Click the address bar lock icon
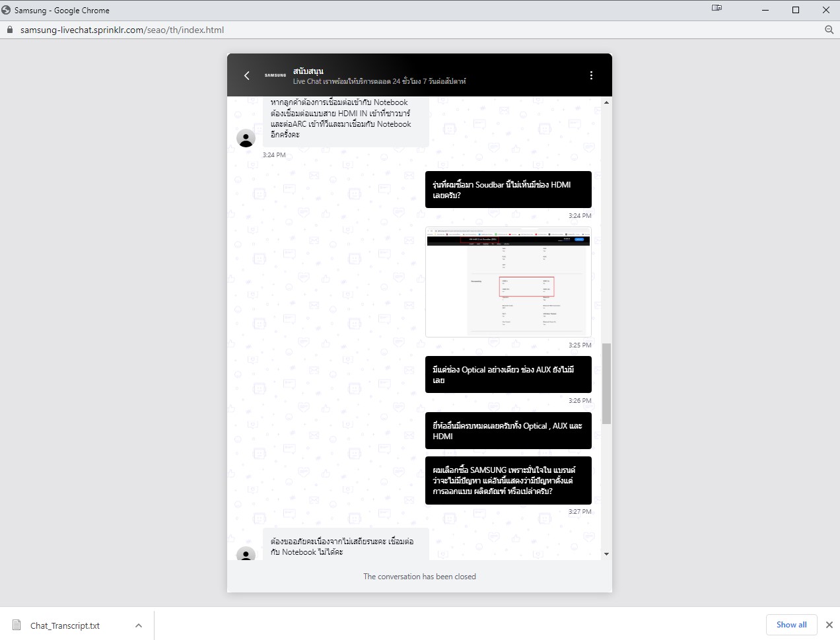 (9, 30)
